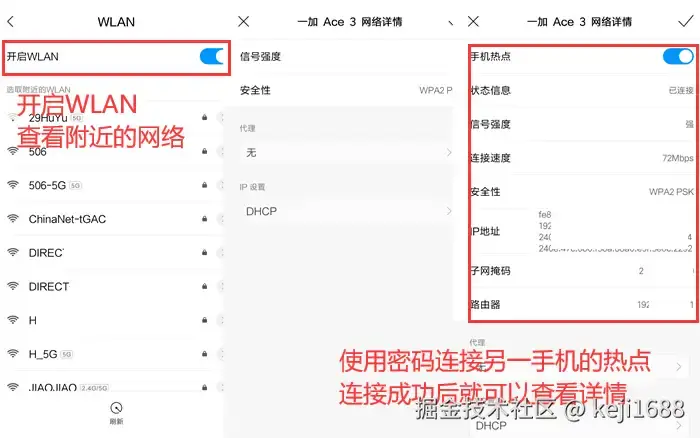Expand chevron on the 无 proxy row

[x=449, y=153]
